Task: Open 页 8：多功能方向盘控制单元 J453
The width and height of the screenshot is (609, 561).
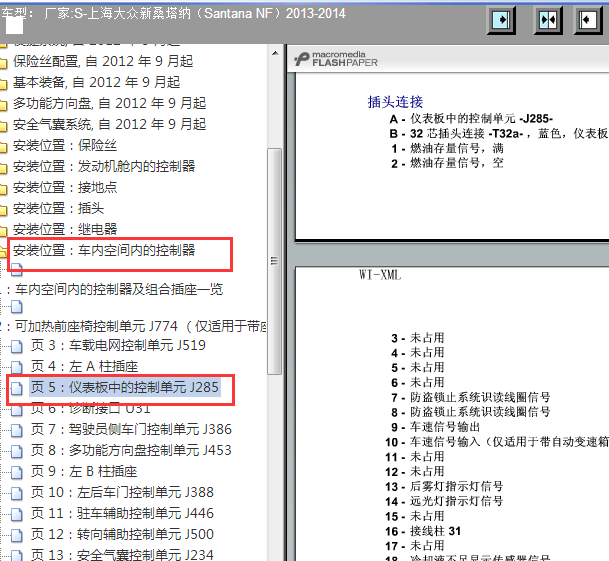Action: [x=131, y=450]
